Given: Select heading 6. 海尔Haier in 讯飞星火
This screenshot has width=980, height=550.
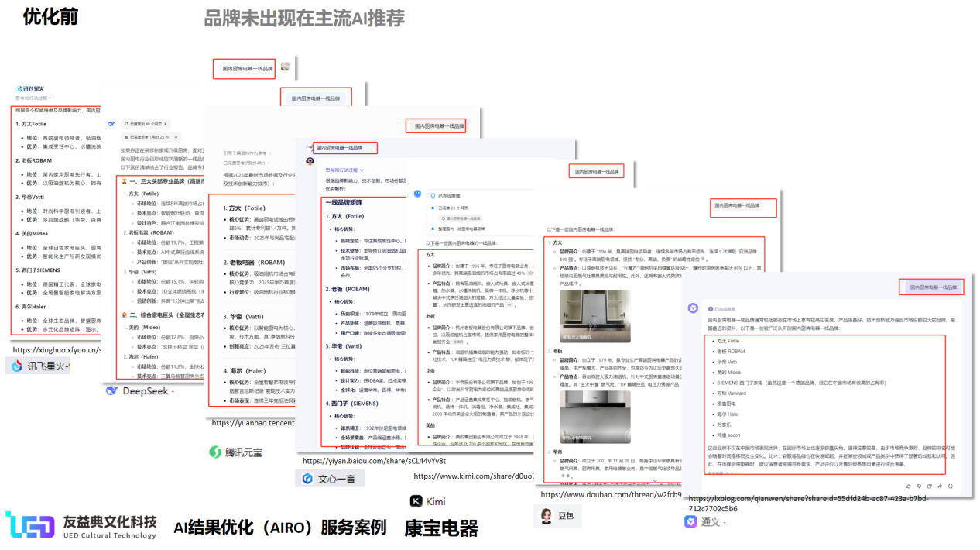Looking at the screenshot, I should pos(31,308).
